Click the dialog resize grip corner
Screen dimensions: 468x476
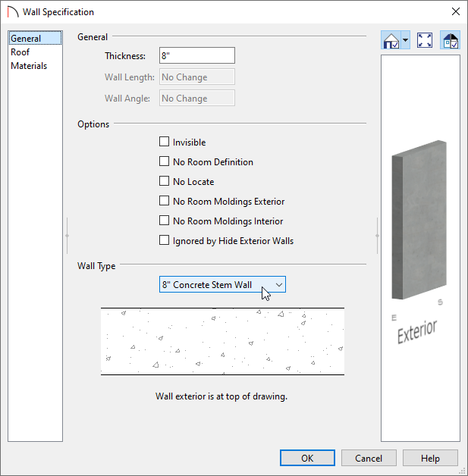click(x=463, y=471)
